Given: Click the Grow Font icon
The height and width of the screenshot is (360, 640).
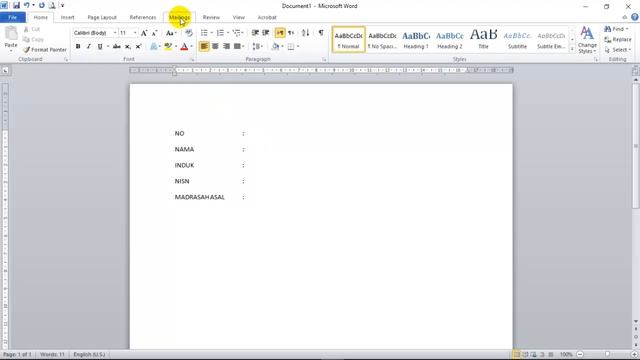Looking at the screenshot, I should coord(144,33).
